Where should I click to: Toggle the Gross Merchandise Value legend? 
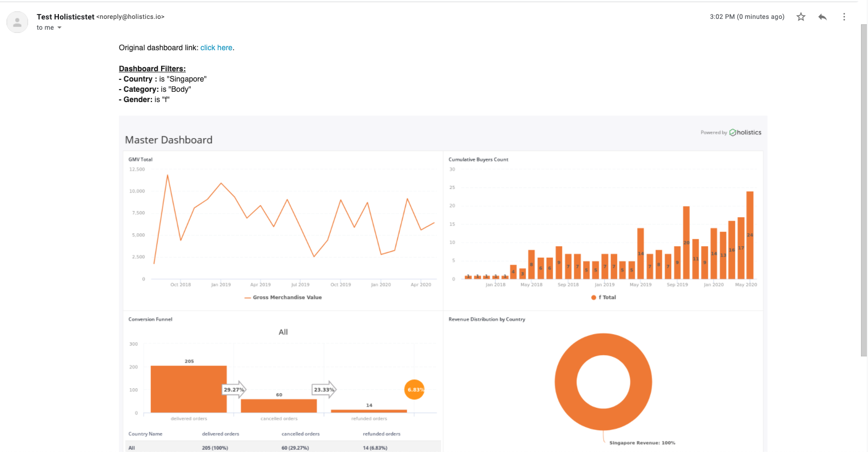[283, 298]
